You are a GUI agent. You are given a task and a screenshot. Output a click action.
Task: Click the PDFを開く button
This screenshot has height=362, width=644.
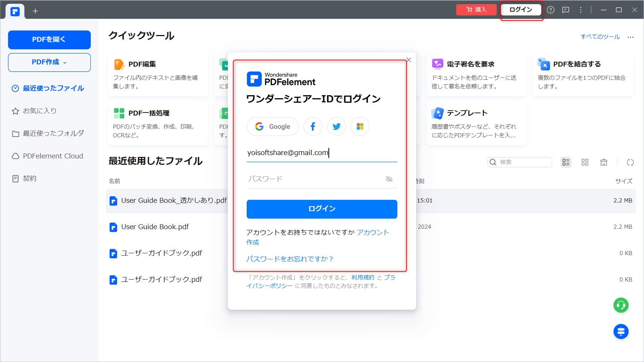pyautogui.click(x=49, y=40)
